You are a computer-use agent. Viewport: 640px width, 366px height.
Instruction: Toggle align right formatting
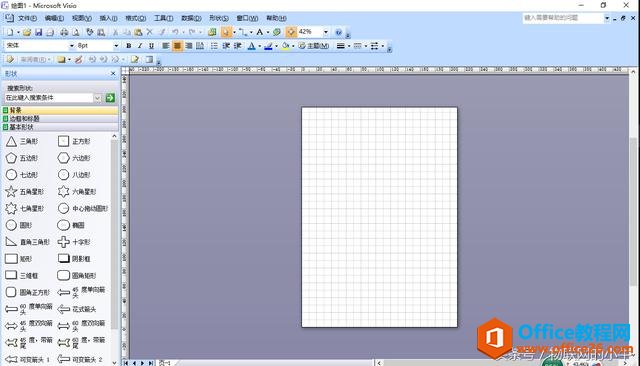pos(189,46)
